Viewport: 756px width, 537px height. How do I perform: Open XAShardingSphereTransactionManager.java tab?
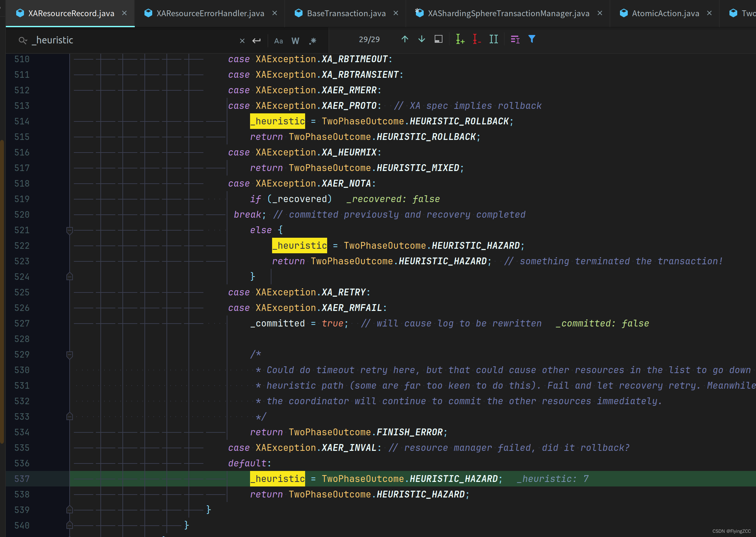point(502,13)
